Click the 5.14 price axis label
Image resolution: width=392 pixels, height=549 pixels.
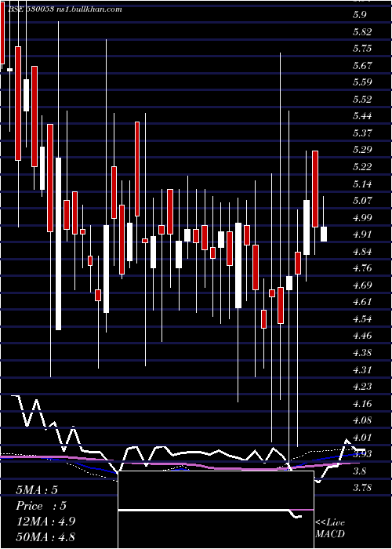point(362,184)
